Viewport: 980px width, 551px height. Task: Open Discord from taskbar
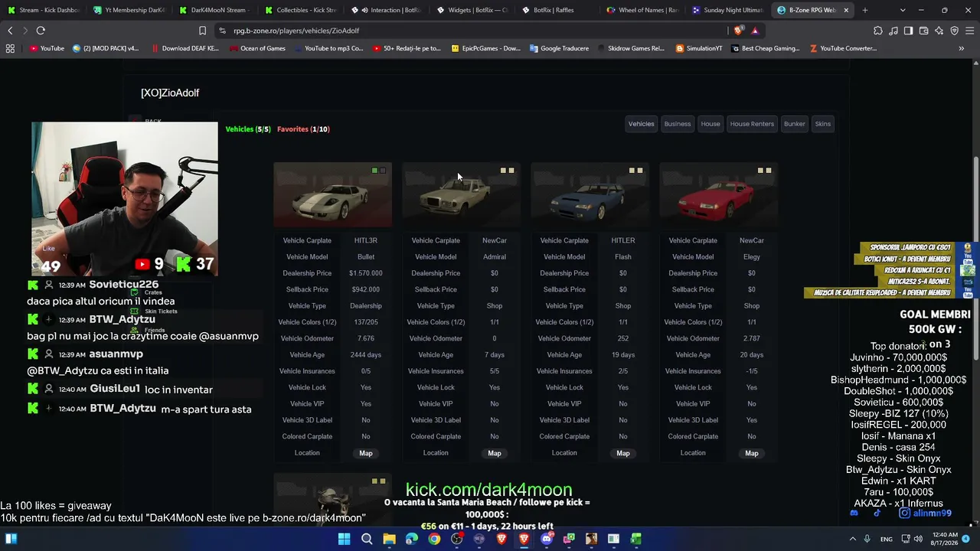[547, 539]
